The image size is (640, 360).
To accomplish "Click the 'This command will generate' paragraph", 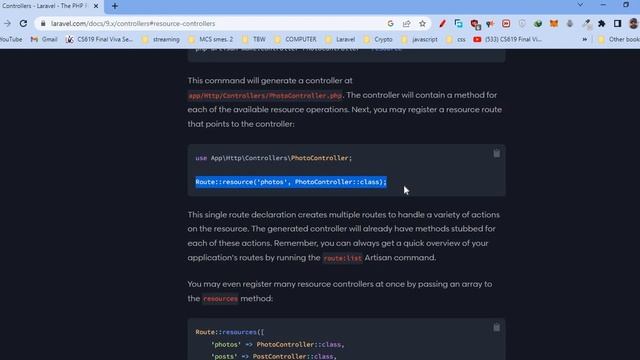I will click(345, 102).
